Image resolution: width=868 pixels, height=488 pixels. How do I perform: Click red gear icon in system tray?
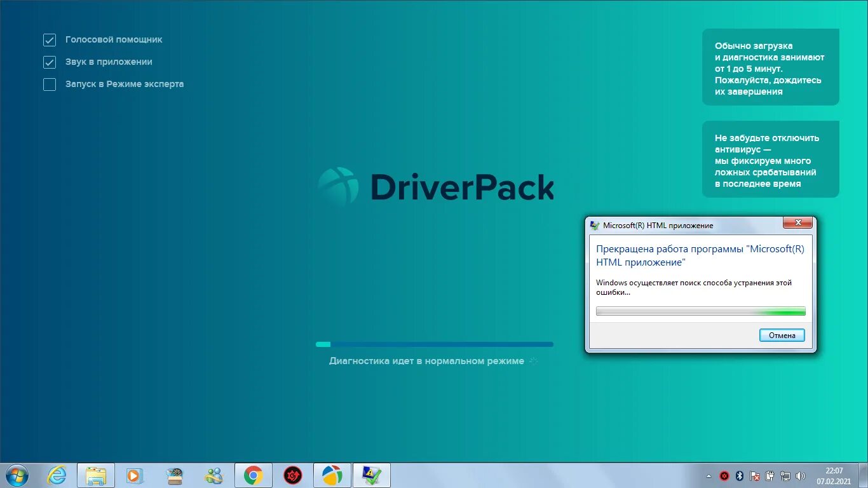[724, 476]
